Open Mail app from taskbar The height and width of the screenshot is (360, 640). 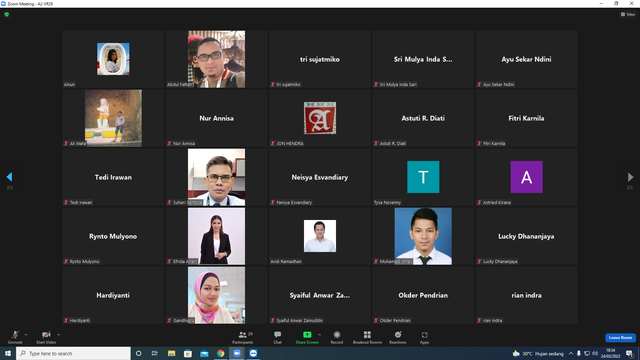(204, 353)
